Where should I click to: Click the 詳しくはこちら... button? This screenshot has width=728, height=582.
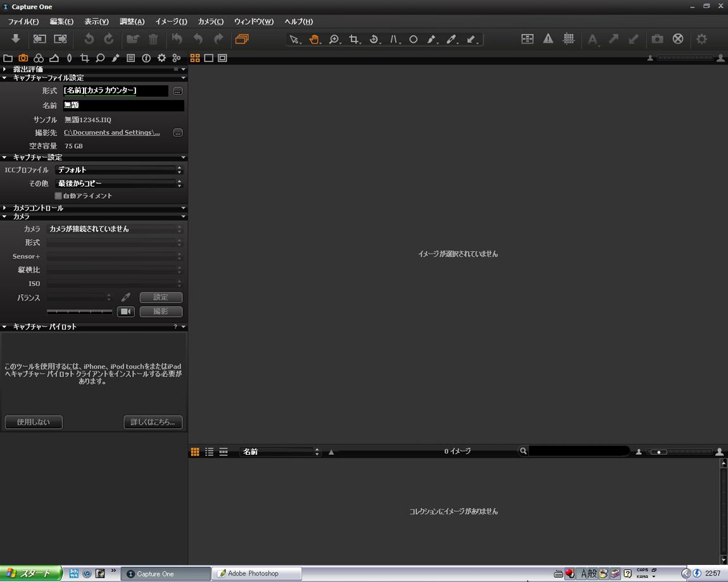tap(153, 422)
